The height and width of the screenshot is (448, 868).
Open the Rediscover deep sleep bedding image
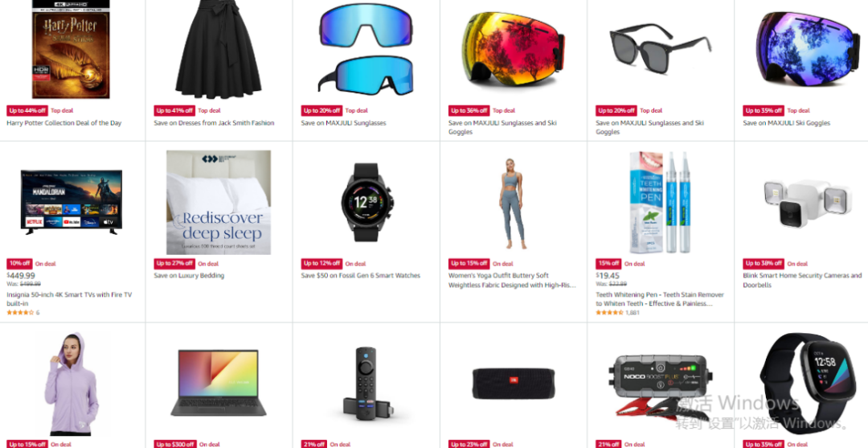coord(219,203)
